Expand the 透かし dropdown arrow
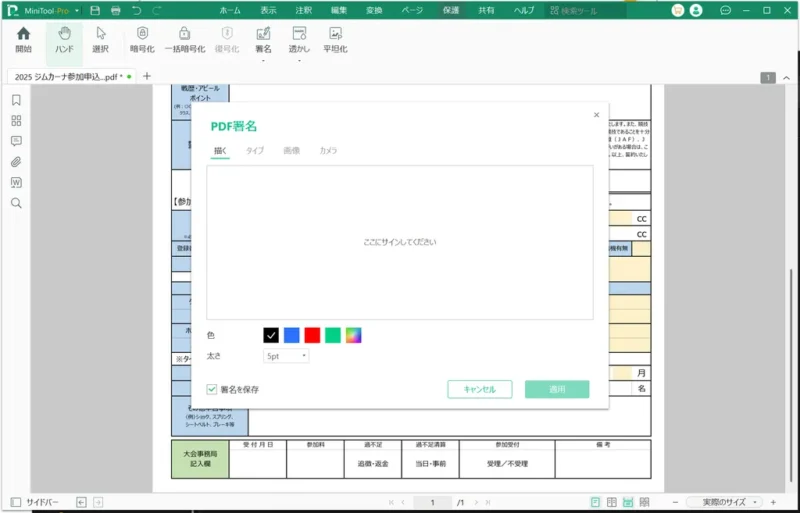This screenshot has width=800, height=513. click(299, 61)
